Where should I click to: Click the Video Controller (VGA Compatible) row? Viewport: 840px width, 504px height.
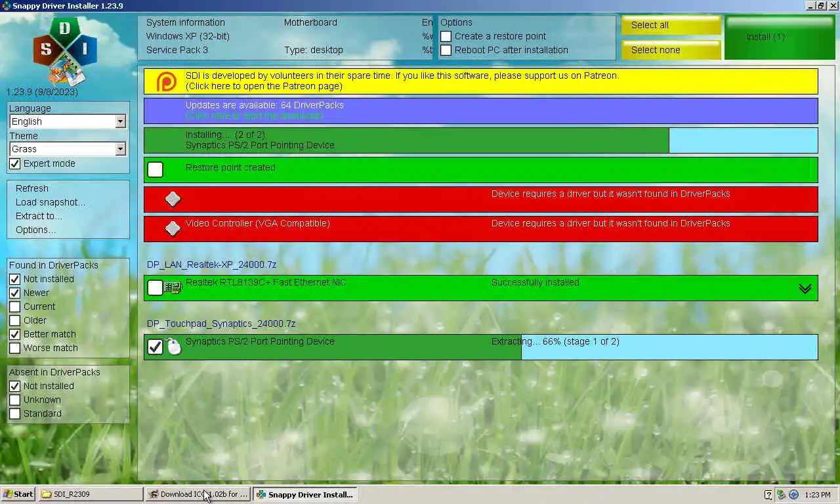481,229
